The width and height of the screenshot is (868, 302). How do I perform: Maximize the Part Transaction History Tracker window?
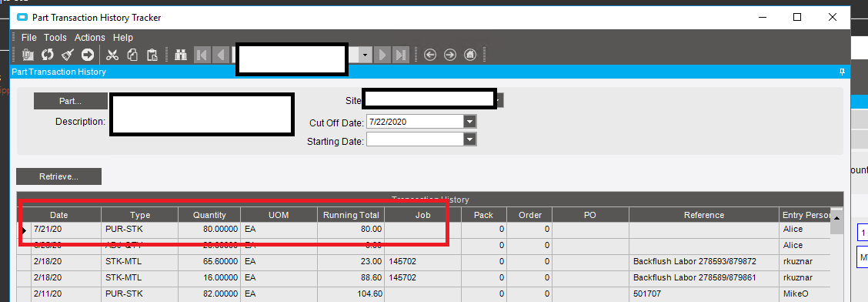pos(797,17)
